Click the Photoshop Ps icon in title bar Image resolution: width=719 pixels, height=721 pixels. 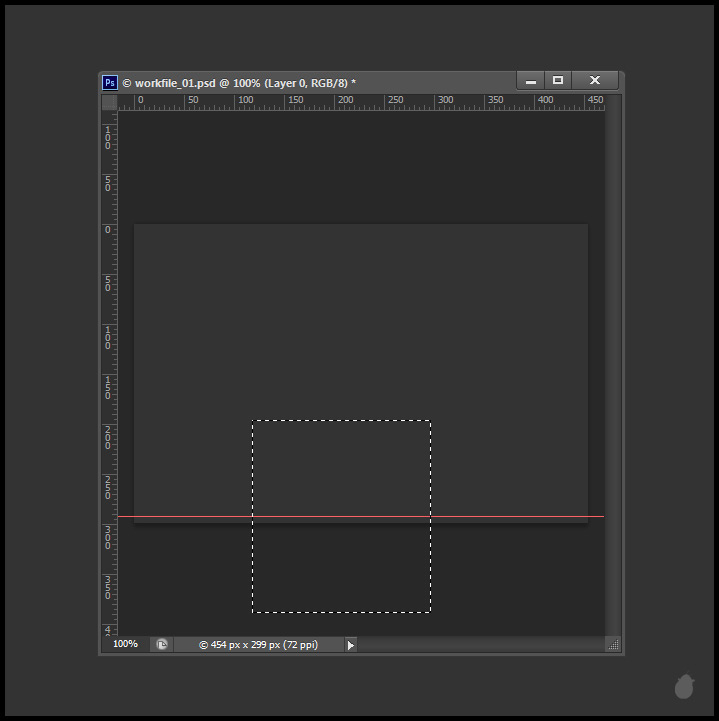coord(110,83)
